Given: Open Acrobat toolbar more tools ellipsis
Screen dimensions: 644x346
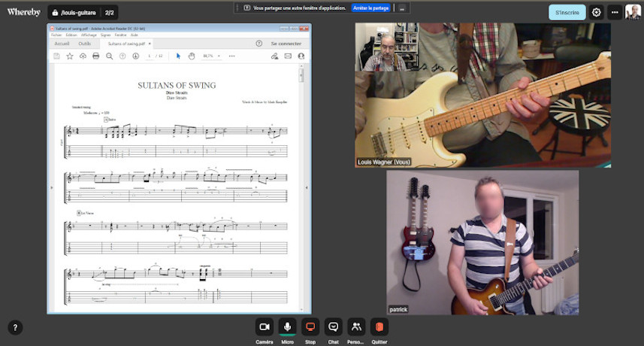Looking at the screenshot, I should click(231, 56).
